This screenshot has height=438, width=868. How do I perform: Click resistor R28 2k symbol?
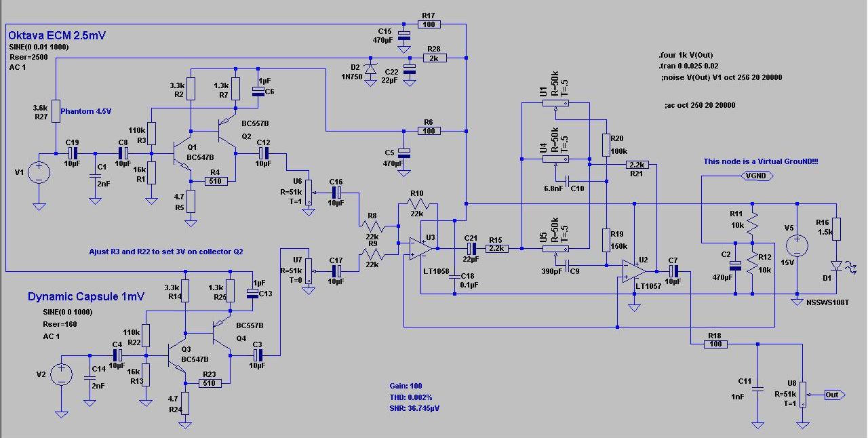[434, 58]
